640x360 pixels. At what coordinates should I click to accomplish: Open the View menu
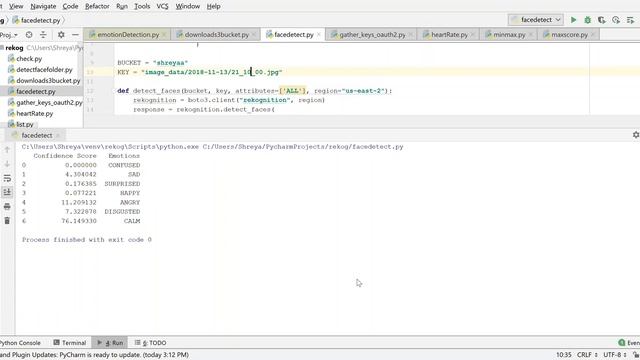point(16,7)
